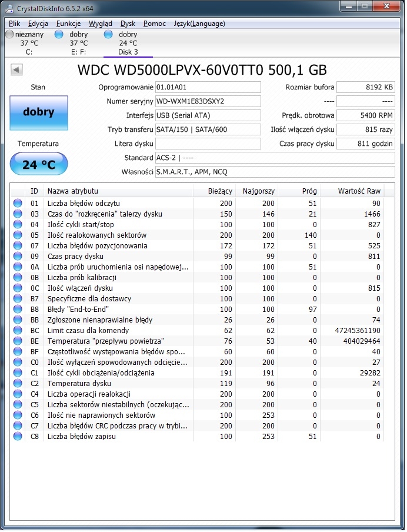Viewport: 407px width, 532px height.
Task: Click status icon for attribute C4
Action: click(17, 394)
